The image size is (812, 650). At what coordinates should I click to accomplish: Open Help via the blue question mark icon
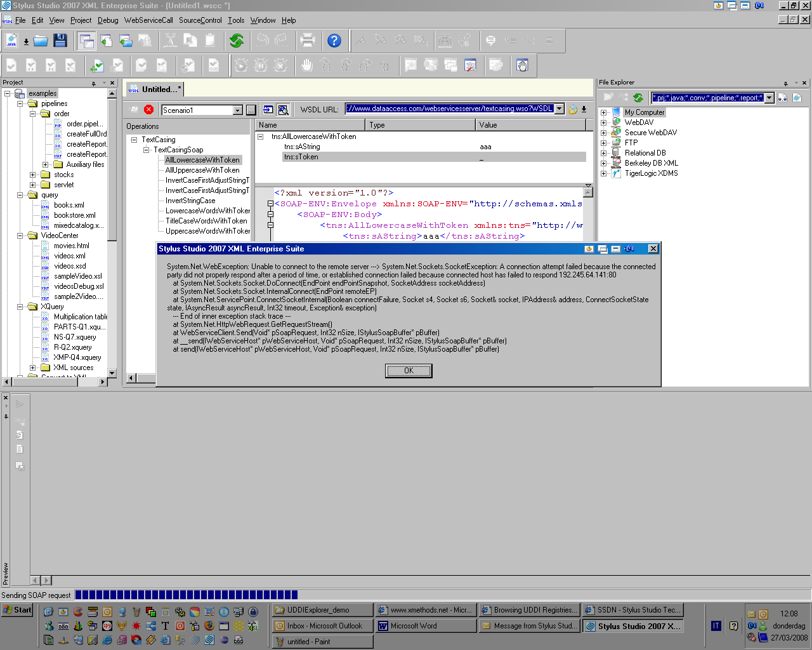click(334, 41)
